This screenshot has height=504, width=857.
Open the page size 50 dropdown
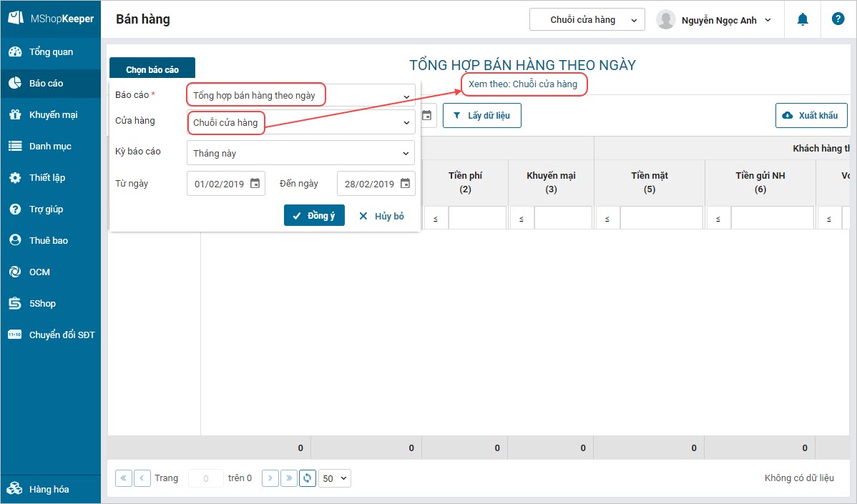tap(335, 478)
